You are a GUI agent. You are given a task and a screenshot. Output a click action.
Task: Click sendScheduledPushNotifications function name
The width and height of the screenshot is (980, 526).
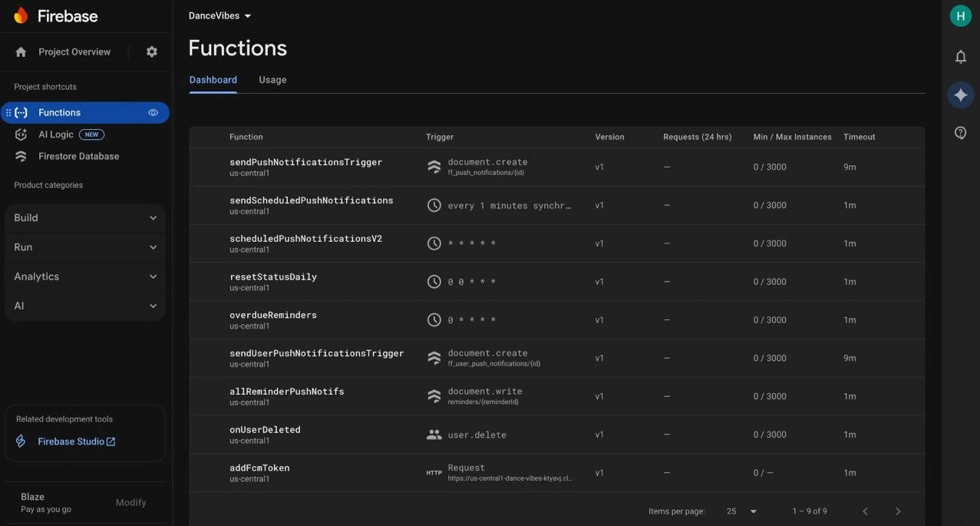tap(312, 200)
